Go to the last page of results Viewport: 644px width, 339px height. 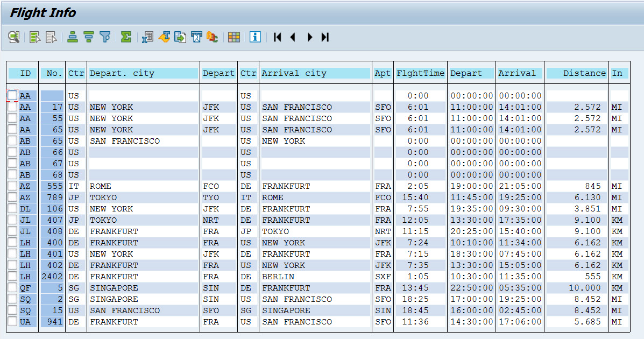[x=324, y=37]
